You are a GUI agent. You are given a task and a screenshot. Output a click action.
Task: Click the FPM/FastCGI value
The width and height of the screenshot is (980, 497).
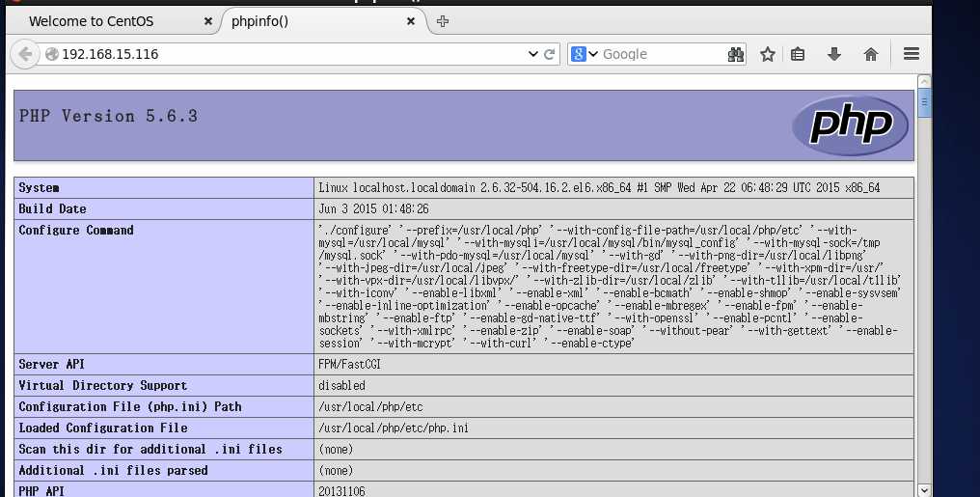[349, 365]
